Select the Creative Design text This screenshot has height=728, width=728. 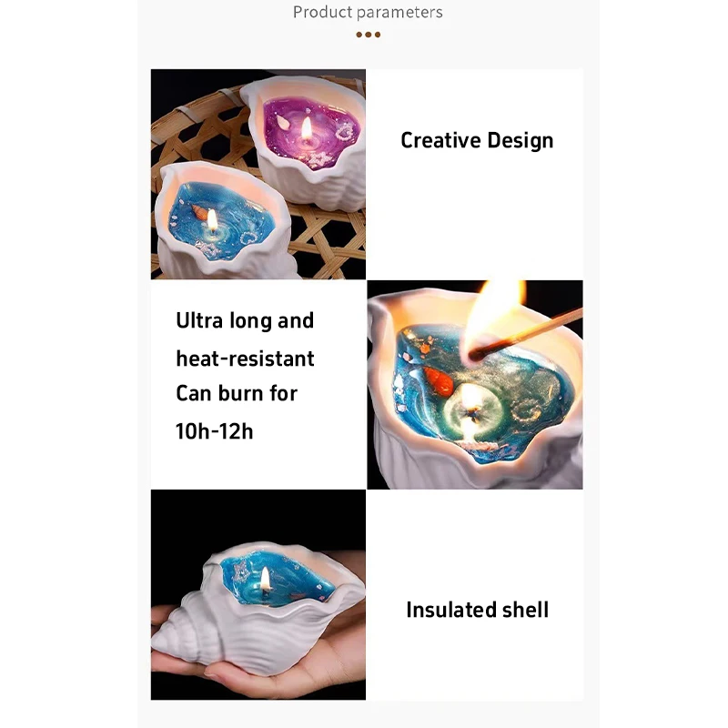tap(477, 140)
